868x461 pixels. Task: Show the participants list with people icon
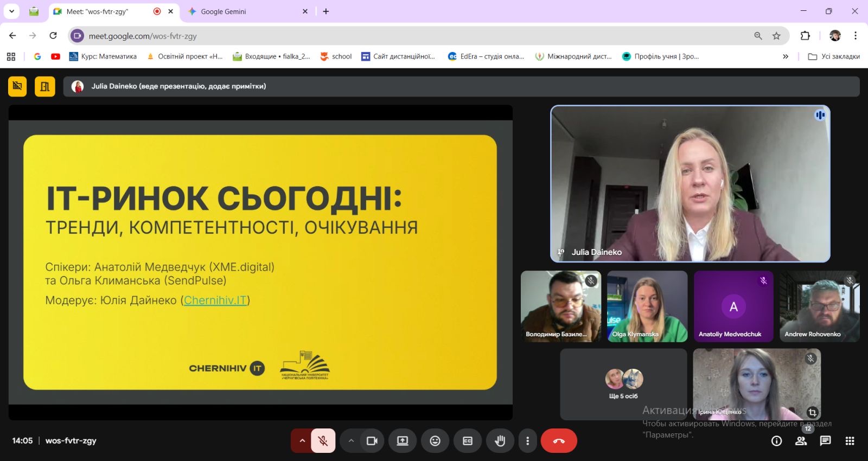pyautogui.click(x=801, y=441)
